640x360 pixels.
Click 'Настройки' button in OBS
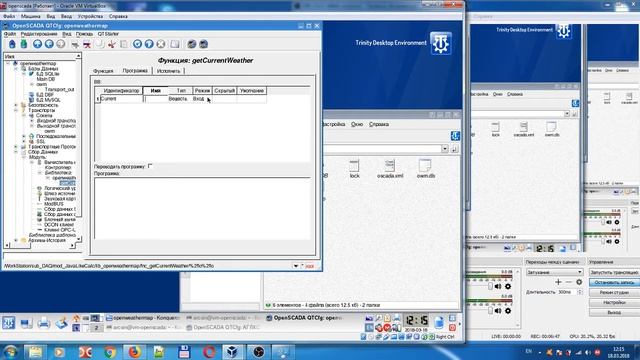point(614,302)
